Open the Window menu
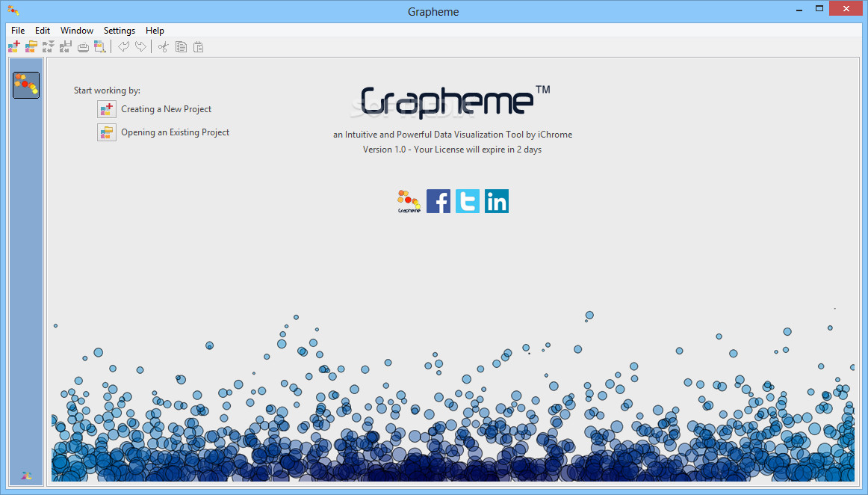The width and height of the screenshot is (868, 495). [77, 31]
